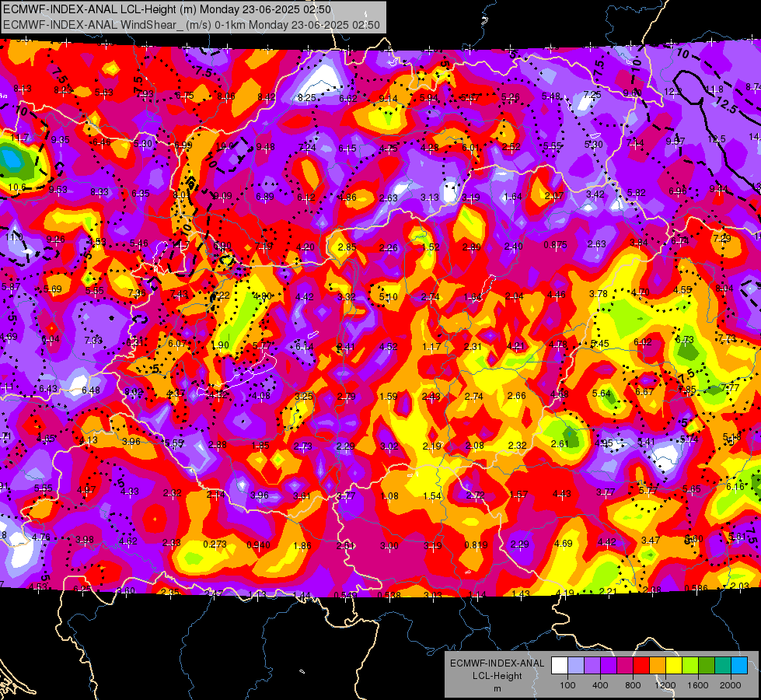Click the teal legend color swatch
The width and height of the screenshot is (761, 700).
coord(723,666)
